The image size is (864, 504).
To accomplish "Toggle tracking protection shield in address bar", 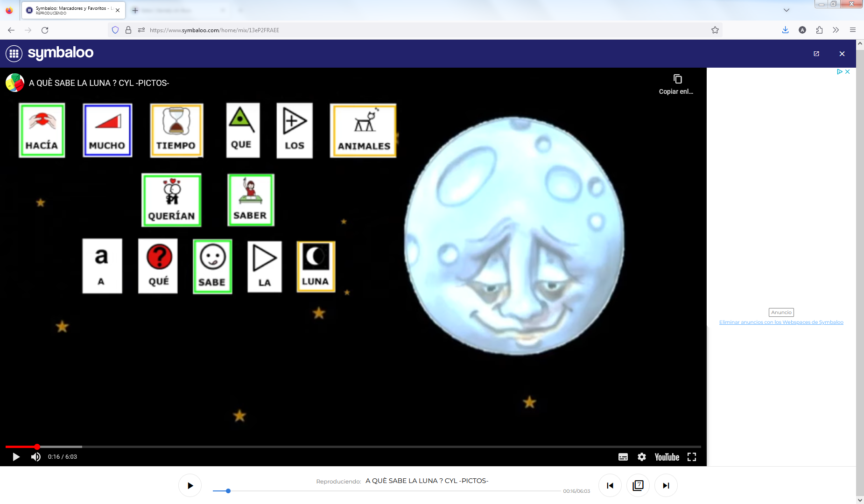I will point(115,30).
